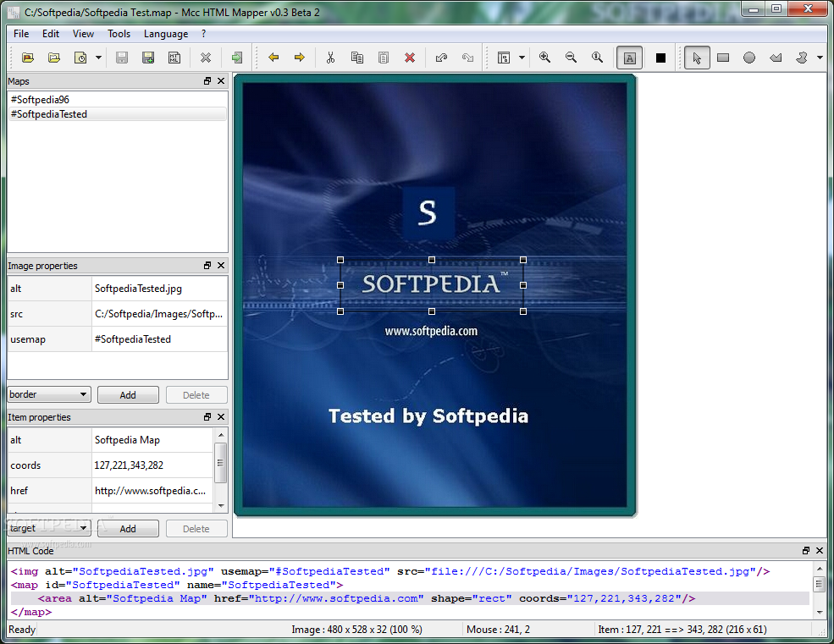Select #Softpedia96 in Maps list
This screenshot has height=644, width=834.
click(x=118, y=100)
